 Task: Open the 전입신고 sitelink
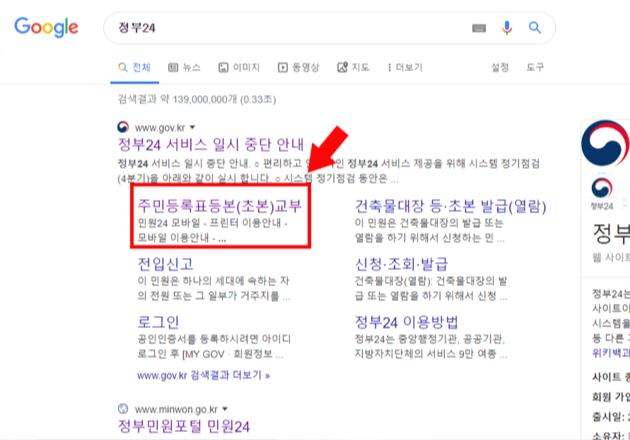click(166, 264)
